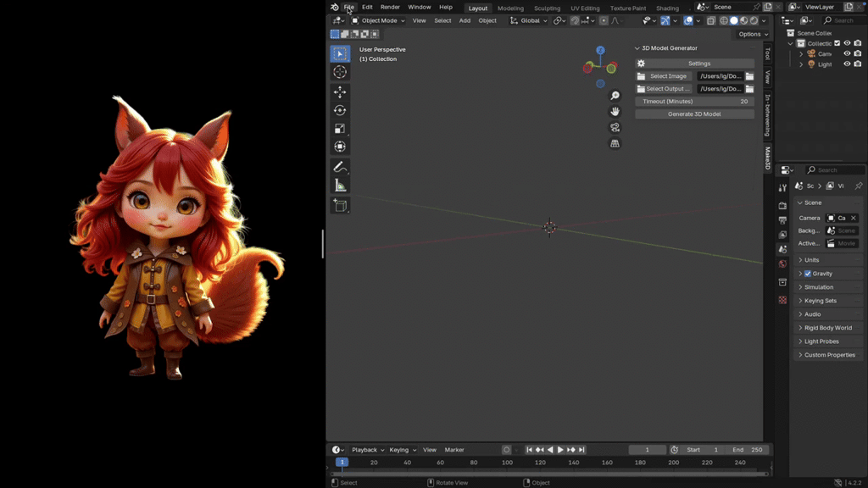Switch to the Sculpting workspace tab
Viewport: 868px width, 488px height.
547,8
